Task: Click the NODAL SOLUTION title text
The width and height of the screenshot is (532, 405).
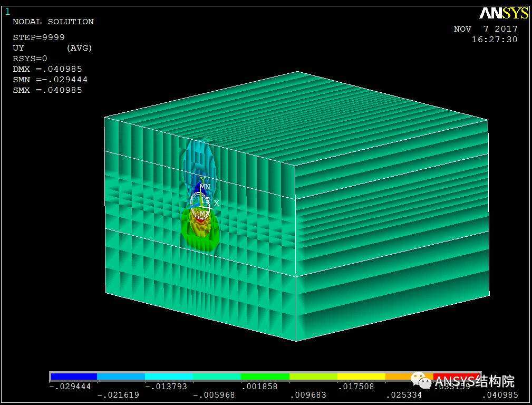Action: point(53,22)
